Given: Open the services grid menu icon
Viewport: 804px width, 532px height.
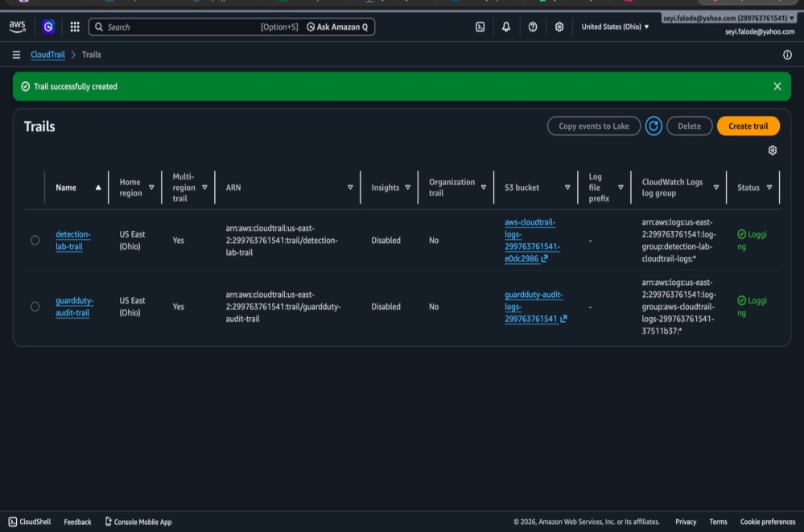Looking at the screenshot, I should pyautogui.click(x=75, y=27).
